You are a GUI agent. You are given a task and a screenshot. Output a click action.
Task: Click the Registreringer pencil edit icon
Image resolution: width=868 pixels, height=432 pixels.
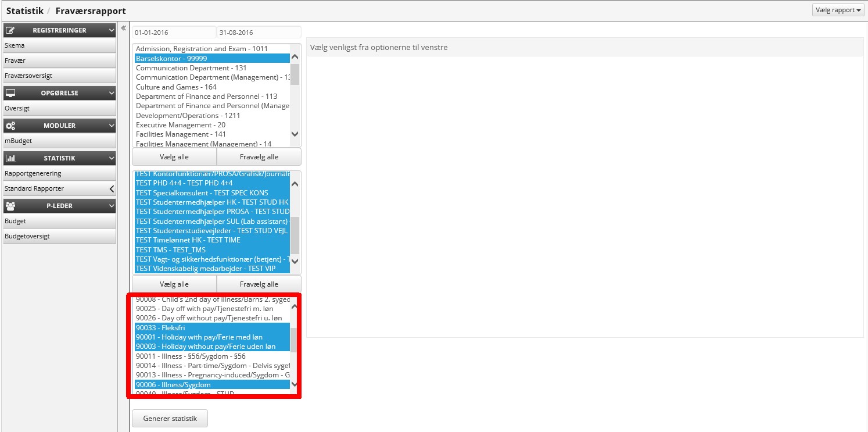[x=10, y=30]
